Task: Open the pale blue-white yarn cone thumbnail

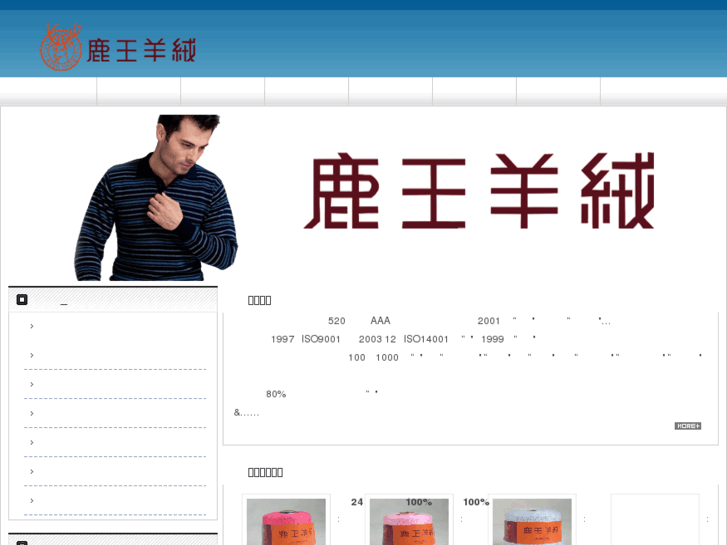Action: coord(532,522)
